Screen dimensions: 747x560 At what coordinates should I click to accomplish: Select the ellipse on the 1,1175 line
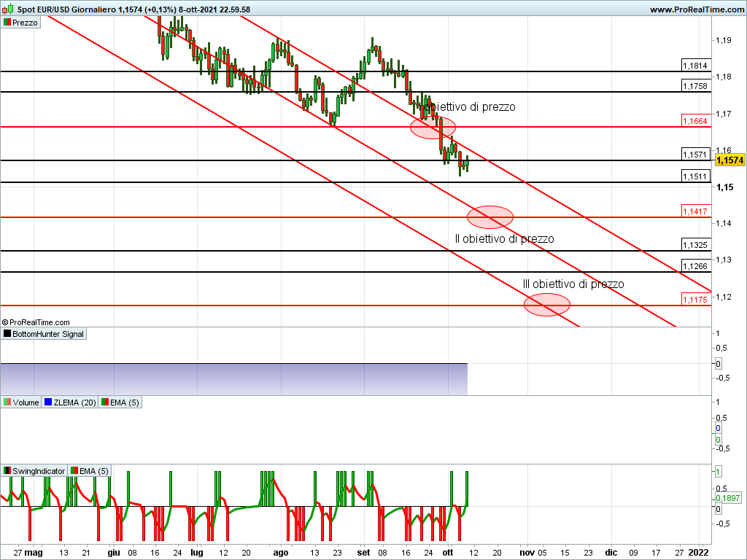(547, 305)
